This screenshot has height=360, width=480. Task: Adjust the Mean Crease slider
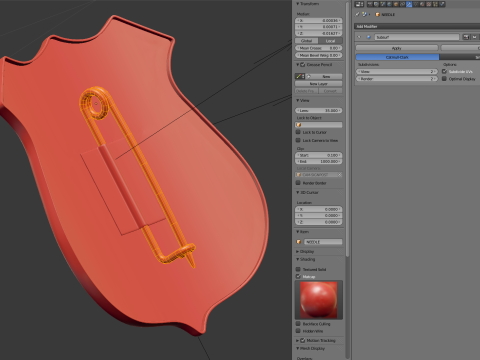(x=319, y=48)
